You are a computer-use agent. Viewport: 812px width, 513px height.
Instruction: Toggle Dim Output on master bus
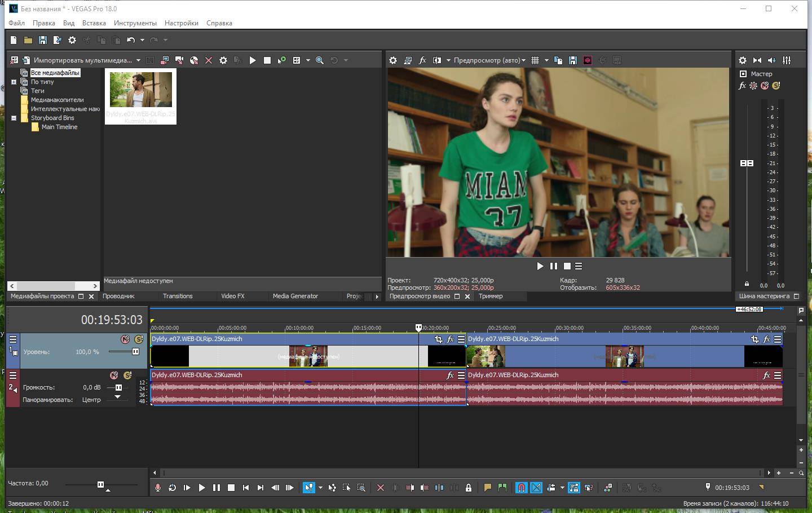(x=772, y=60)
